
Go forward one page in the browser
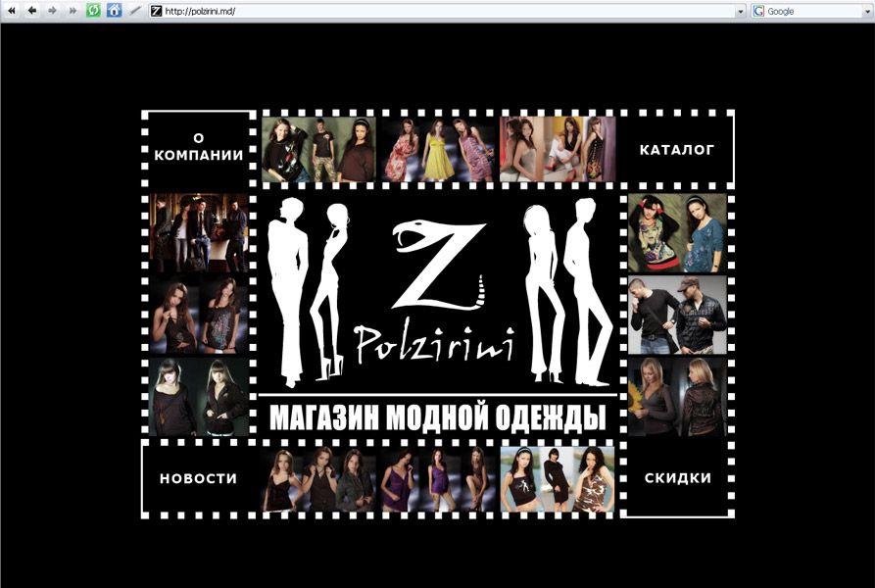[x=53, y=11]
